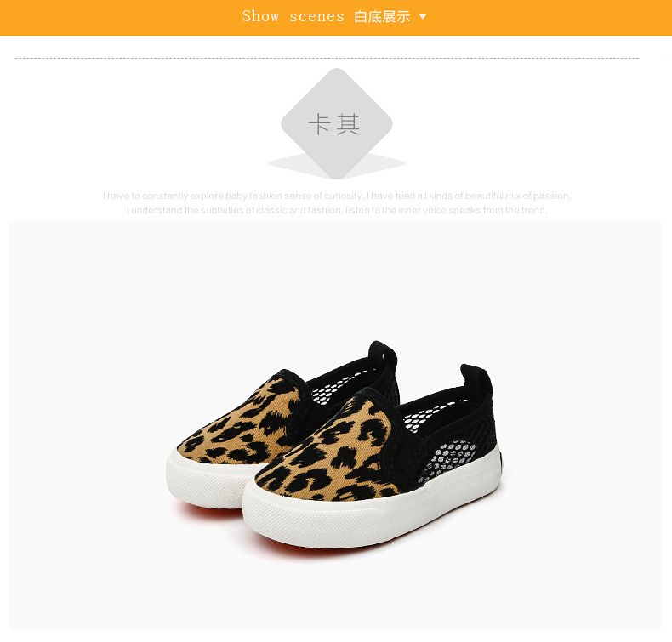This screenshot has width=672, height=642.
Task: Click the dashed divider line below the banner
Action: [x=327, y=58]
